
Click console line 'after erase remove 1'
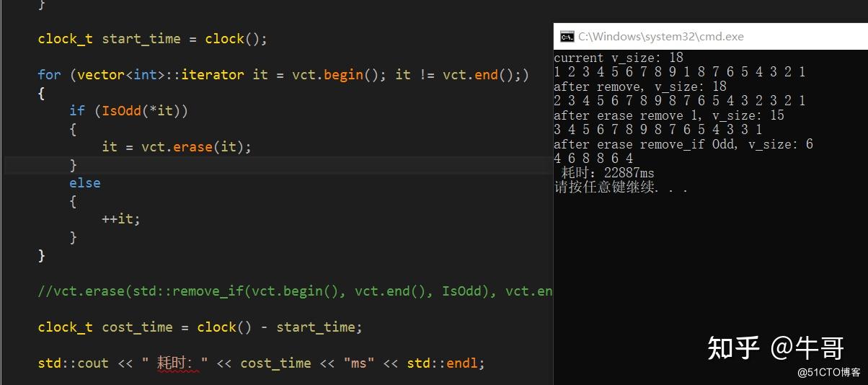click(x=669, y=115)
